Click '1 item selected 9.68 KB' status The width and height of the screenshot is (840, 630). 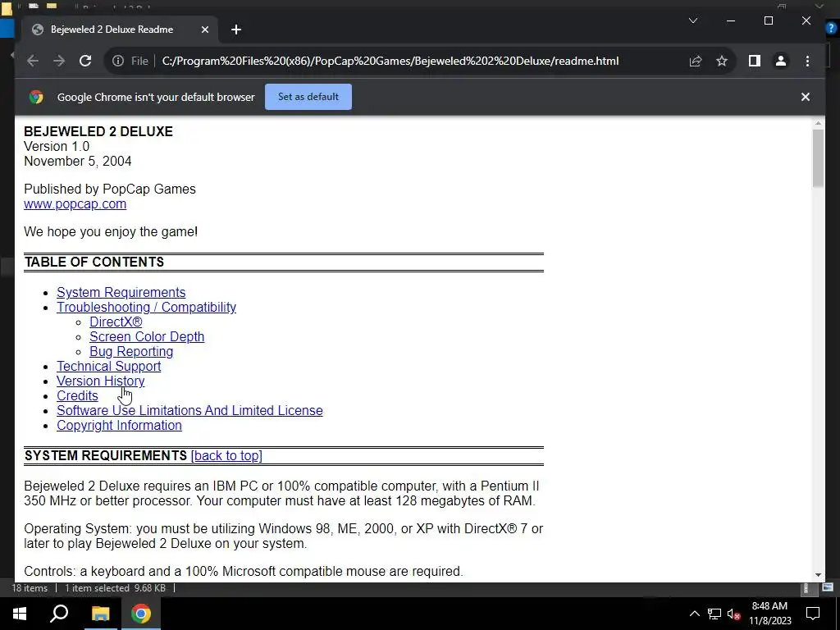pyautogui.click(x=115, y=588)
